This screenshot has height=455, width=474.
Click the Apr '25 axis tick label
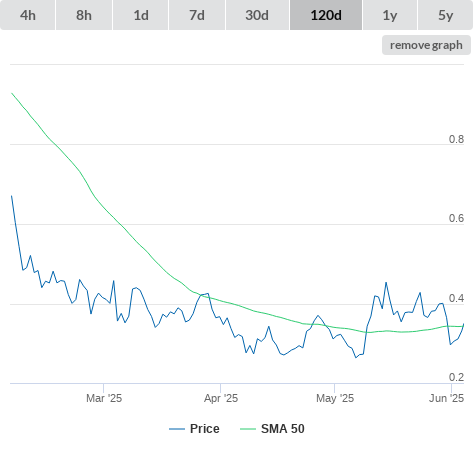pyautogui.click(x=221, y=398)
